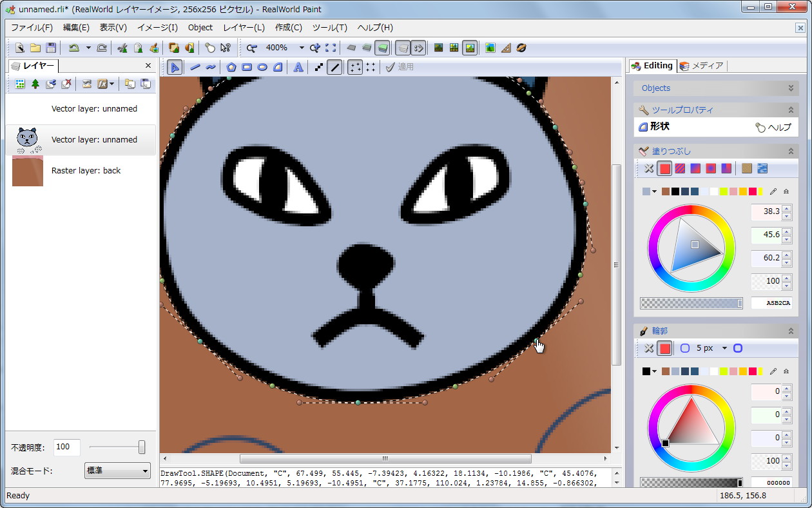Click the 不透明度 opacity slider
This screenshot has width=812, height=508.
(x=117, y=447)
